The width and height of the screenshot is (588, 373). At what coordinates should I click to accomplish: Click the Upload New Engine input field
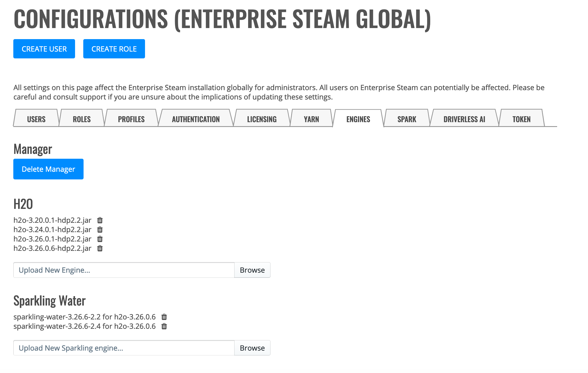pyautogui.click(x=124, y=270)
